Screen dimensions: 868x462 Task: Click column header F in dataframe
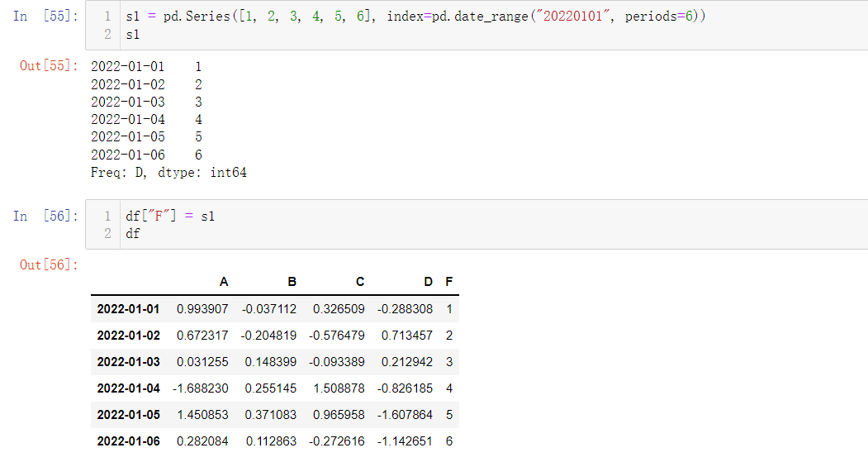pos(449,282)
